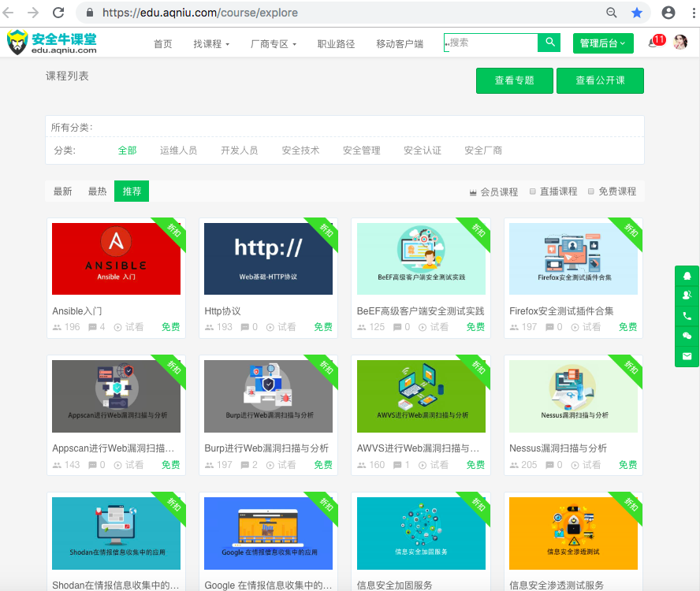Click the customer service person icon in sidebar

tap(687, 295)
